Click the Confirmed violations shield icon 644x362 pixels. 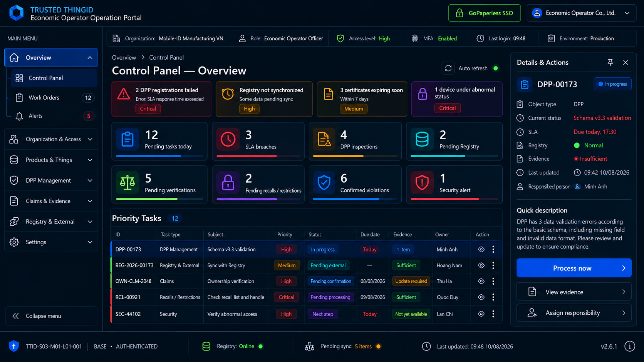click(x=324, y=182)
